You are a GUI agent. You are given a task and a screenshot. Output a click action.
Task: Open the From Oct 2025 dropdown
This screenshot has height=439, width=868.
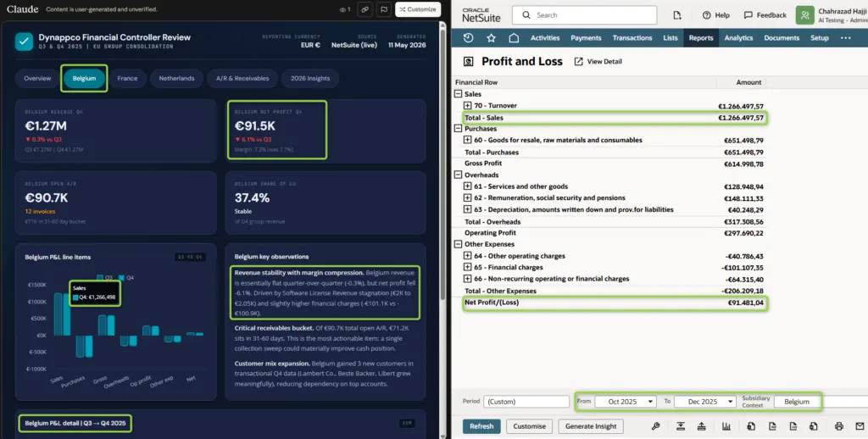pyautogui.click(x=626, y=402)
